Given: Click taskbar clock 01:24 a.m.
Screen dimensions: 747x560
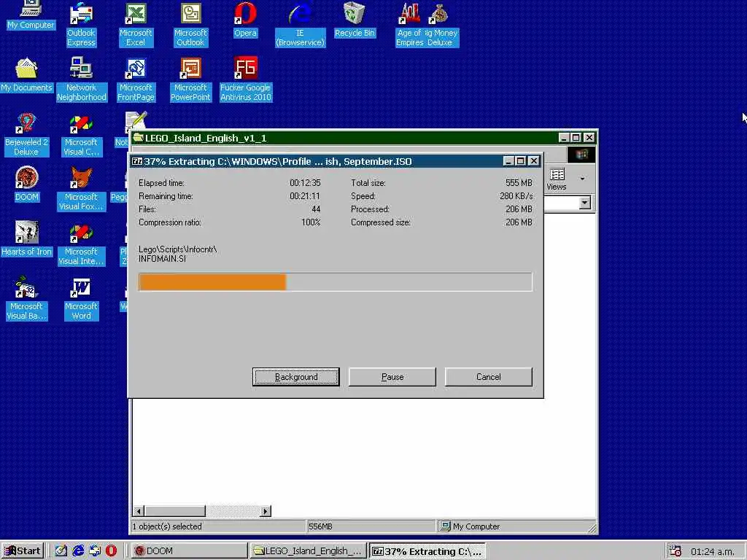Looking at the screenshot, I should click(x=713, y=551).
